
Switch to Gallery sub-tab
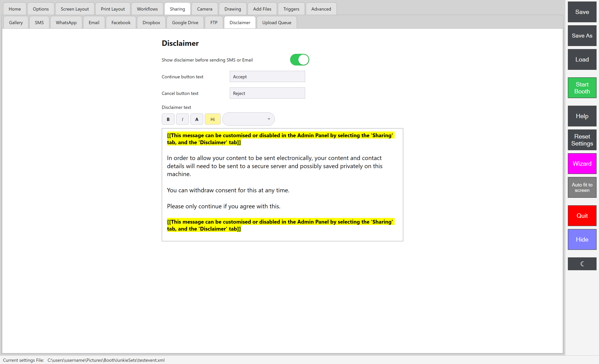[x=16, y=23]
